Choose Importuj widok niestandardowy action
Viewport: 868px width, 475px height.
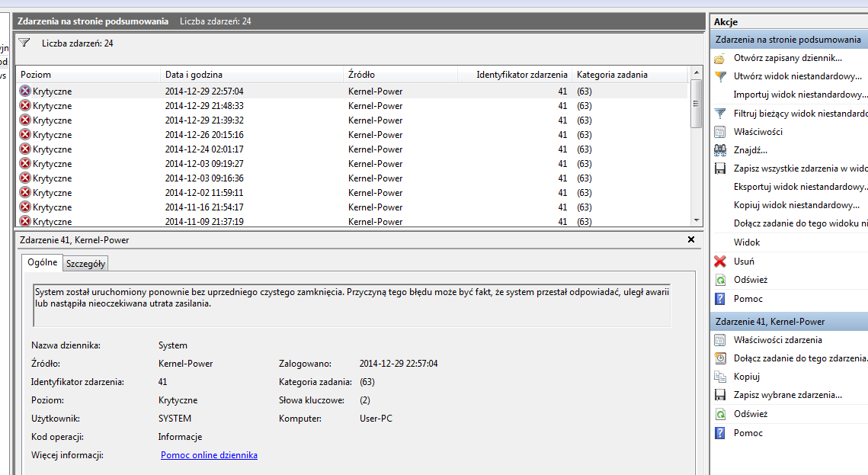click(800, 95)
